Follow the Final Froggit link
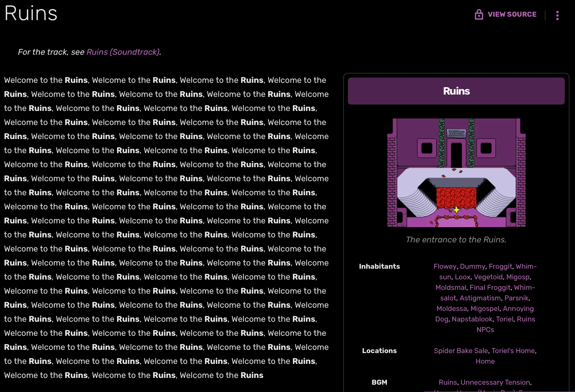Screen dimensions: 575x392 point(490,287)
